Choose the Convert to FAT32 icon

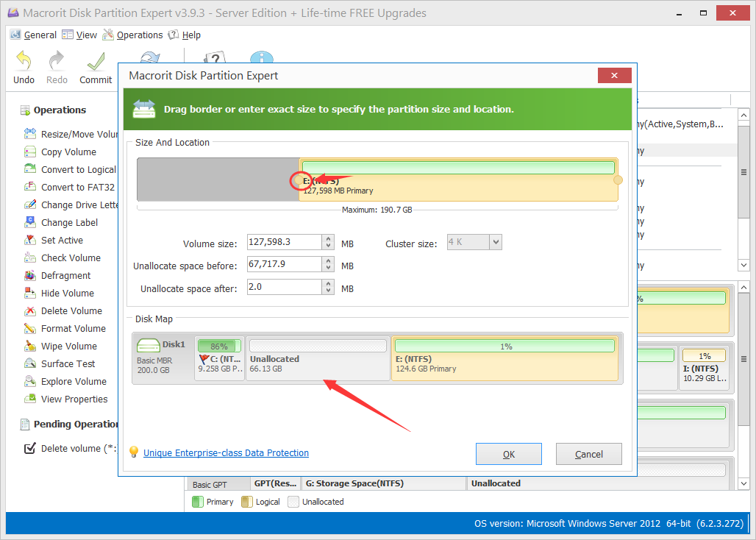coord(30,187)
